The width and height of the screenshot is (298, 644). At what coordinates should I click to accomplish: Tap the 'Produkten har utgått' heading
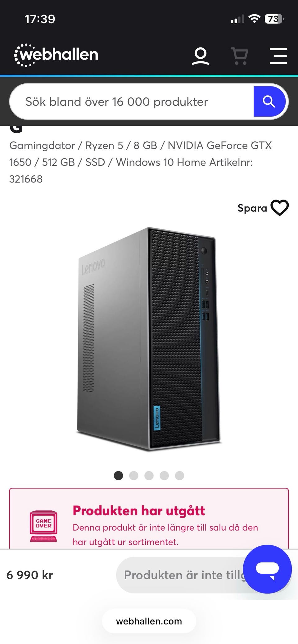[139, 511]
